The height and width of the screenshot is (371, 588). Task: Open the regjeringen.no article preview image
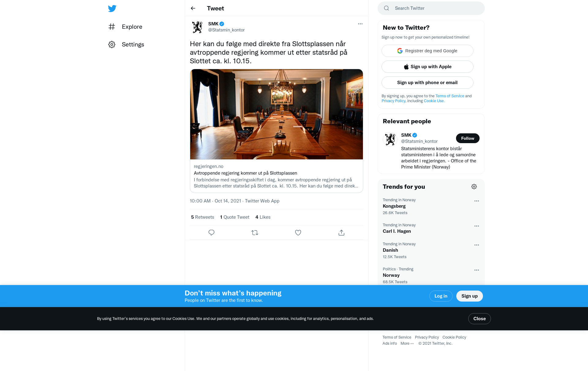[277, 114]
